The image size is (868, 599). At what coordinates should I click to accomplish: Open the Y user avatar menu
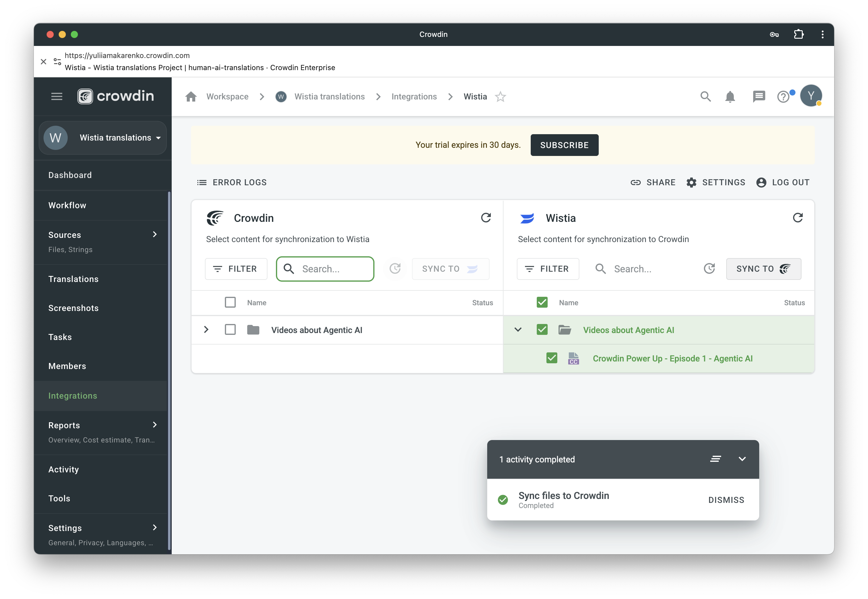tap(811, 96)
